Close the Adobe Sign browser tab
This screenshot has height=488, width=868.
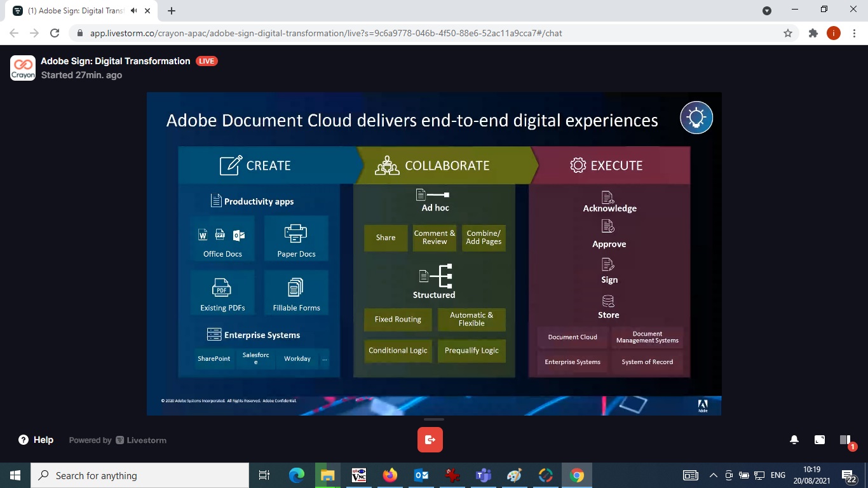(x=148, y=11)
